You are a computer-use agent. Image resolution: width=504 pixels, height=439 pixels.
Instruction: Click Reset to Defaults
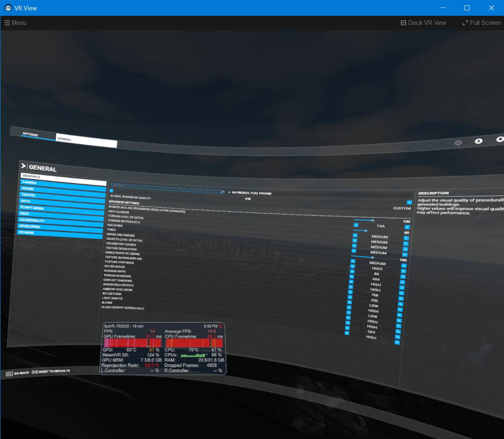pyautogui.click(x=51, y=371)
